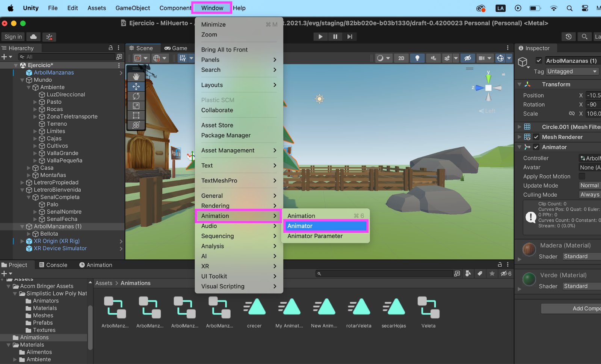This screenshot has height=364, width=601.
Task: Select the Move tool
Action: pyautogui.click(x=136, y=86)
